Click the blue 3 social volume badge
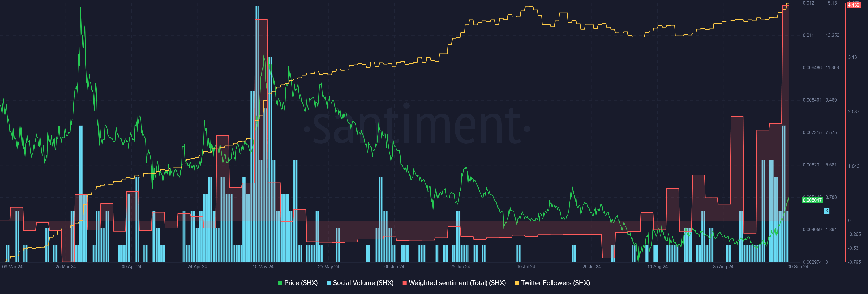 827,211
